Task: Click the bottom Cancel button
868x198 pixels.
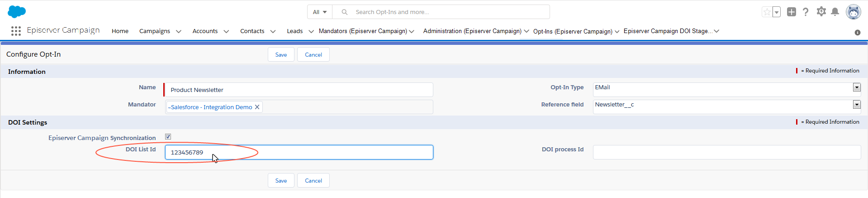Action: (x=313, y=181)
